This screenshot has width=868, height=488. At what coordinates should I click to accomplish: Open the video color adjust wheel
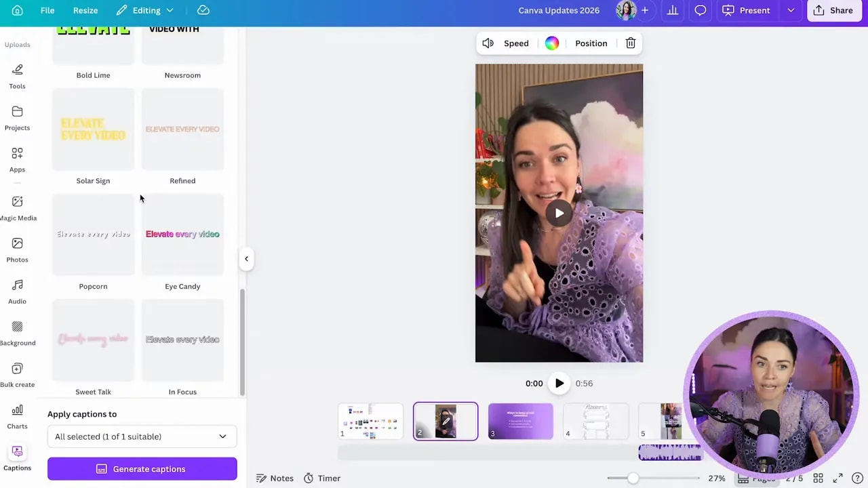pyautogui.click(x=552, y=43)
